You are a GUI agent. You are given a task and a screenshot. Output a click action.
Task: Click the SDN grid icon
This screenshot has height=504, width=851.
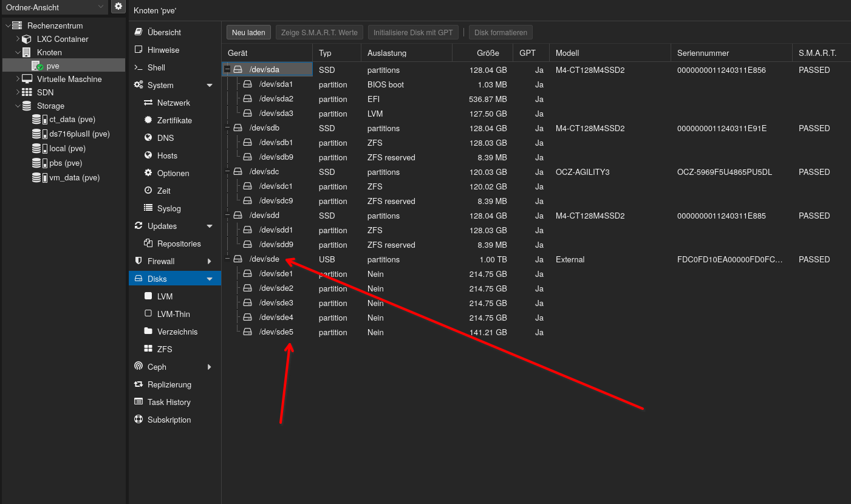pyautogui.click(x=27, y=92)
